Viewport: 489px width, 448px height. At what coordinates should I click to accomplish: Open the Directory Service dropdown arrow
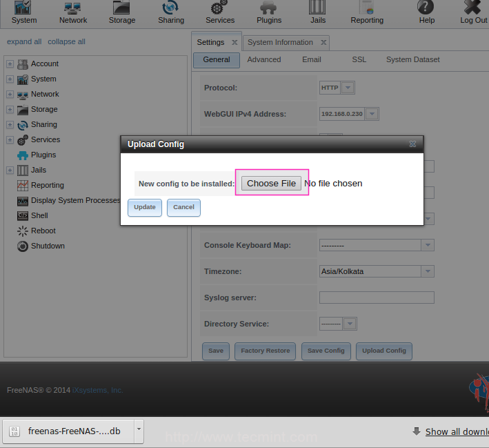(x=350, y=324)
